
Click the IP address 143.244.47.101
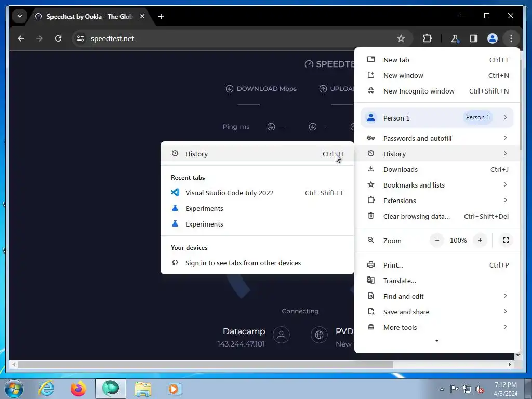coord(241,344)
